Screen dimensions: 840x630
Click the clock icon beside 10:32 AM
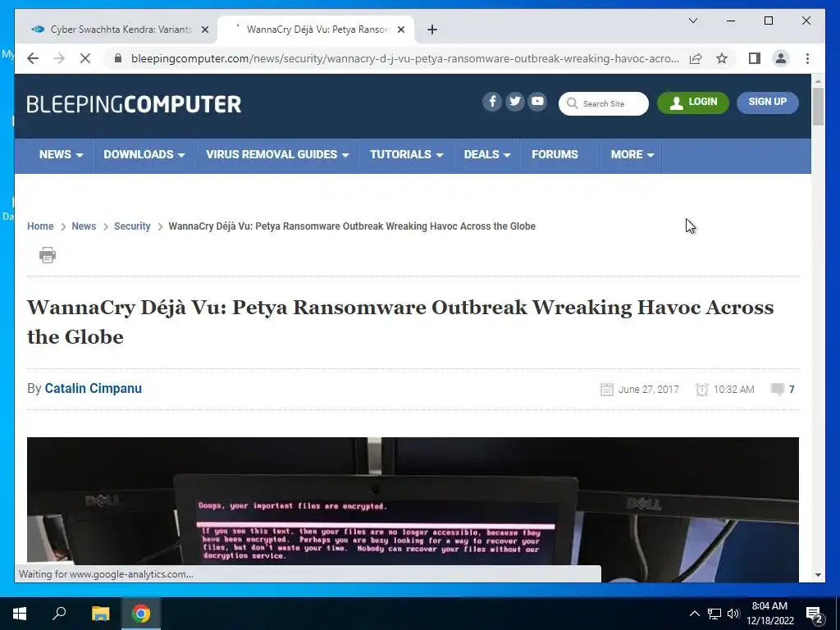[x=701, y=389]
